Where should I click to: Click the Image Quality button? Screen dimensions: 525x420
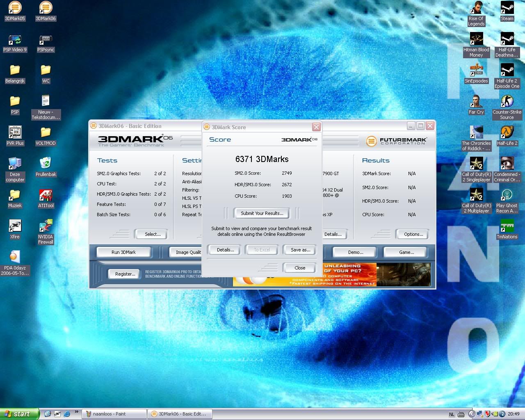[x=186, y=252]
